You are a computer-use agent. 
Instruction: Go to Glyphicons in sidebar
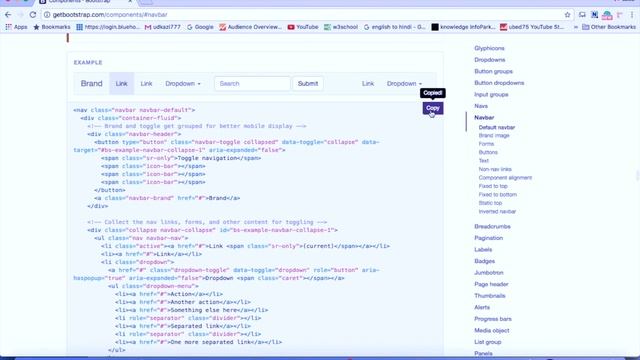click(489, 48)
